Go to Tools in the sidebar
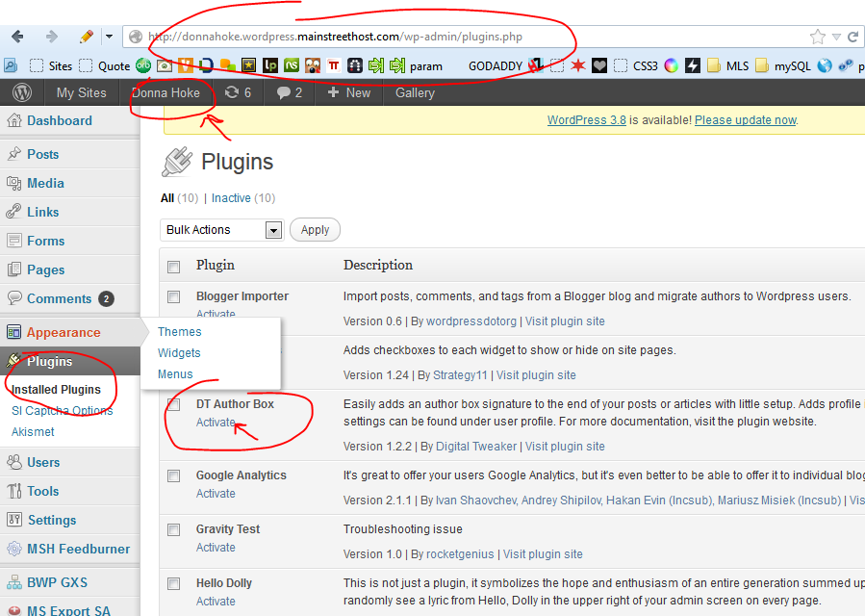The height and width of the screenshot is (616, 865). click(x=42, y=491)
